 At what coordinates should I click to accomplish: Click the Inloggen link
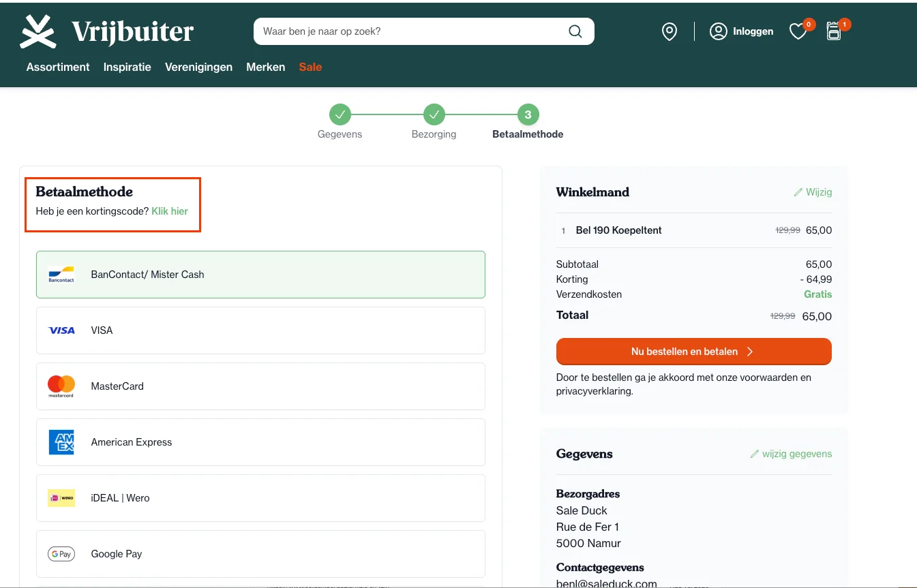point(753,31)
